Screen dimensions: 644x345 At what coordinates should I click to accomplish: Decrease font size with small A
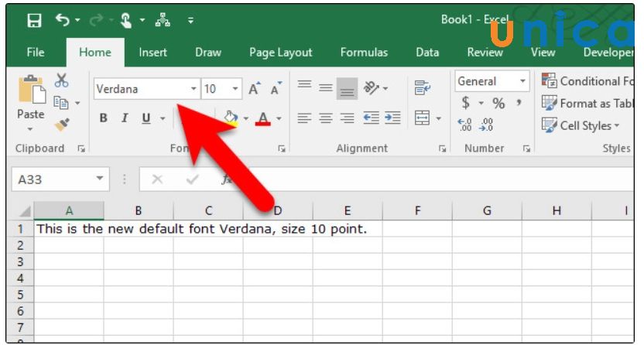click(276, 88)
